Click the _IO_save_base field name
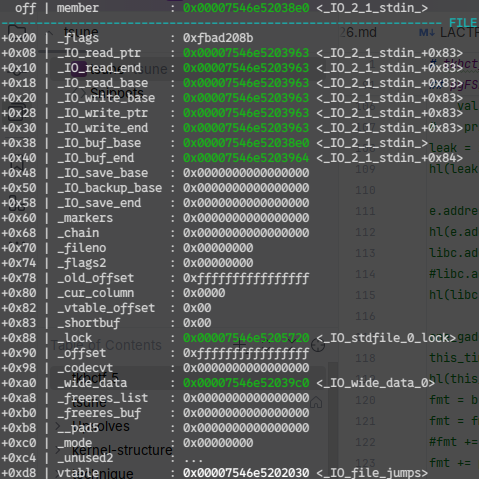Screen dimensions: 479x479 tap(103, 173)
